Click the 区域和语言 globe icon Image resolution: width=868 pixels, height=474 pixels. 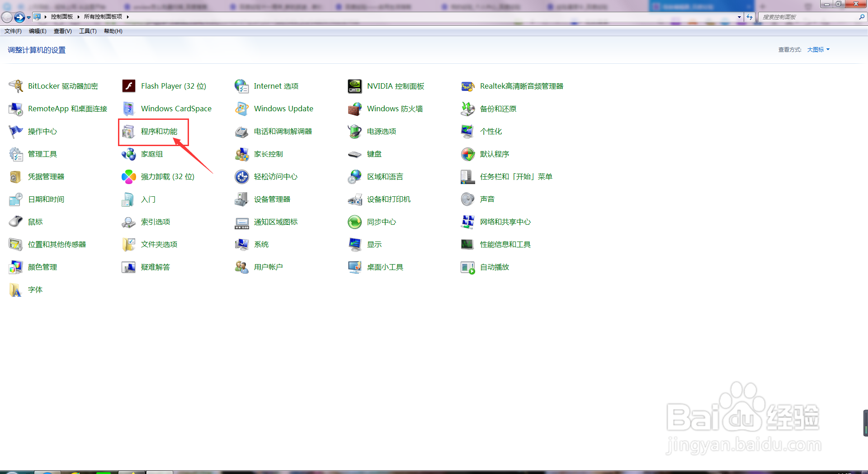355,176
